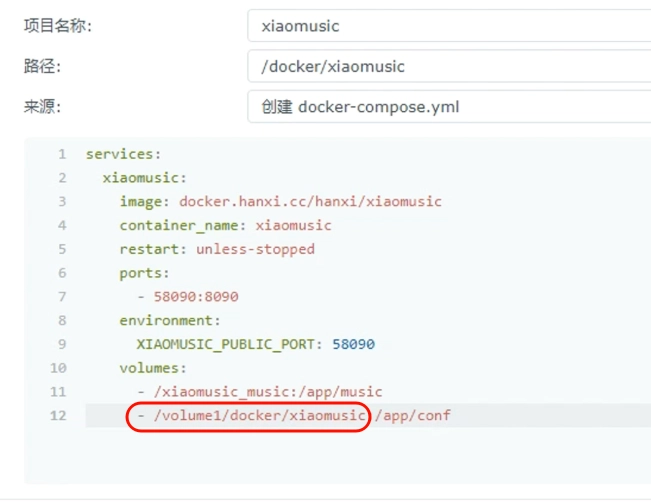Click the project name field containing xiaomusic
Screen dimensions: 651x502
pos(449,26)
